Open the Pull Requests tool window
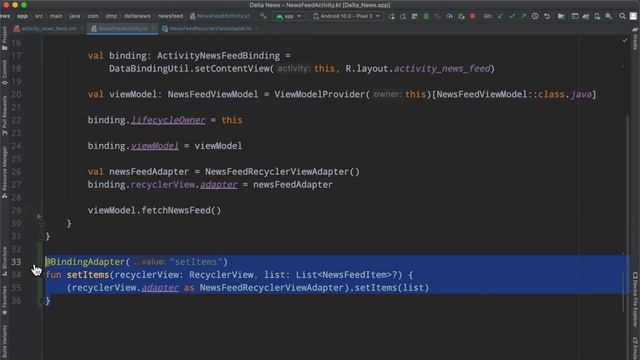Viewport: 640px width, 360px height. pos(4,116)
